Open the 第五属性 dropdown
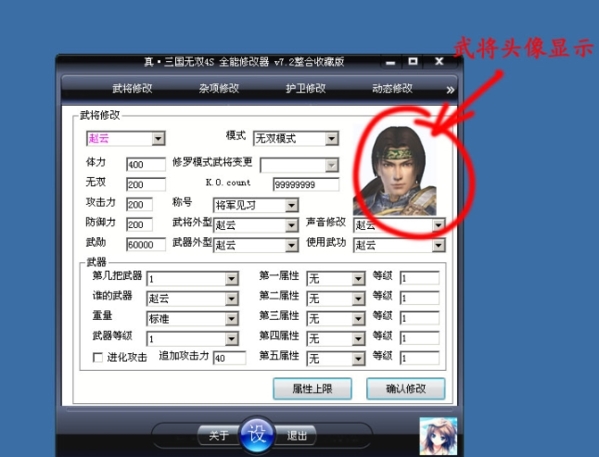This screenshot has height=457, width=599. (336, 358)
